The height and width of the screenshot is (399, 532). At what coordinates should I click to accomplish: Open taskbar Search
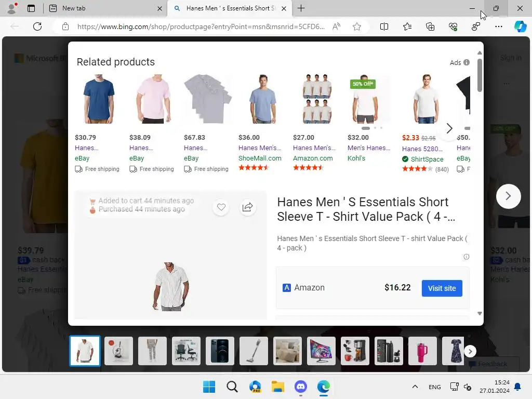(232, 387)
